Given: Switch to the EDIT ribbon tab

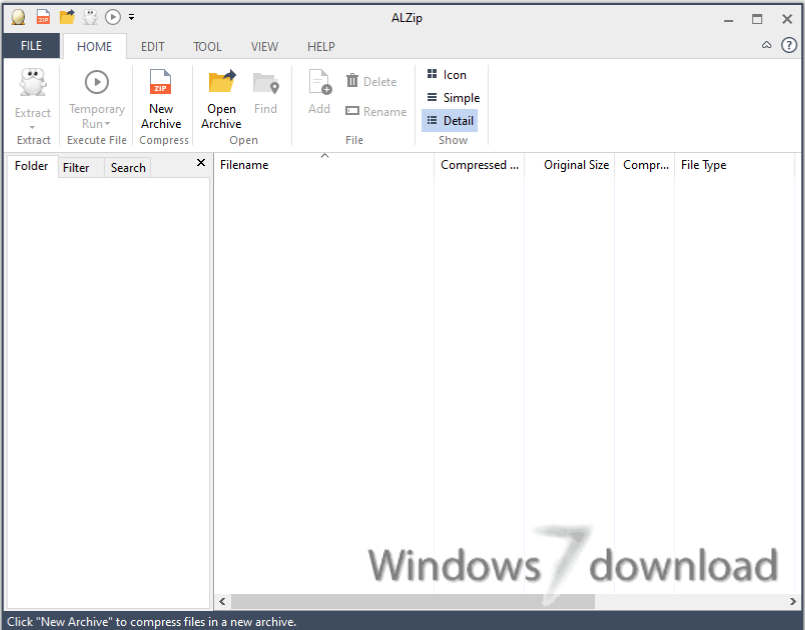Looking at the screenshot, I should pos(153,47).
